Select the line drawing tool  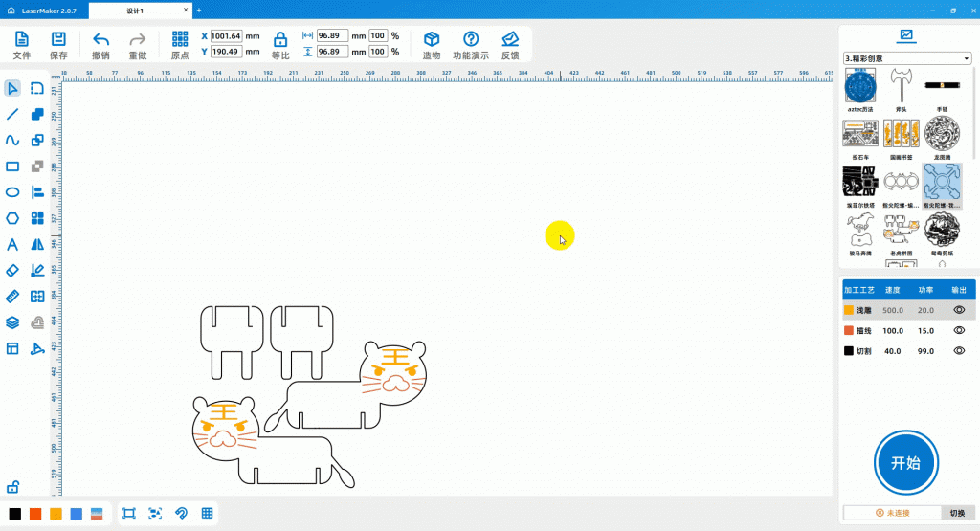coord(12,114)
